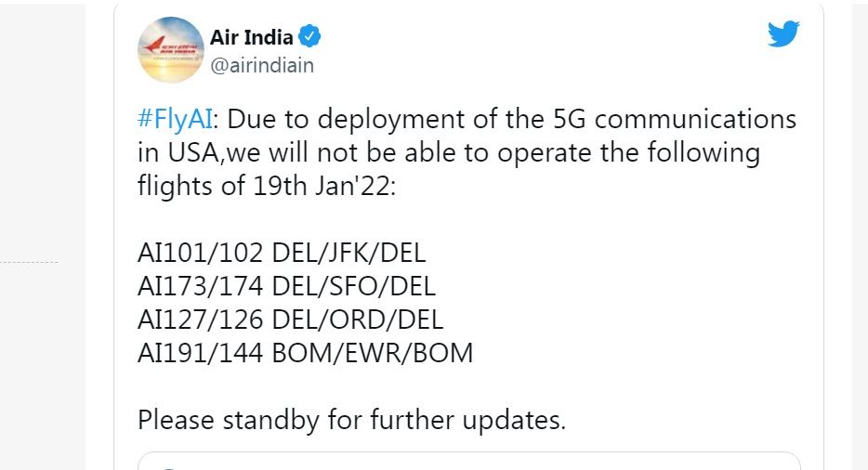
Task: Click the "5G communications" phrase in tweet
Action: 665,120
